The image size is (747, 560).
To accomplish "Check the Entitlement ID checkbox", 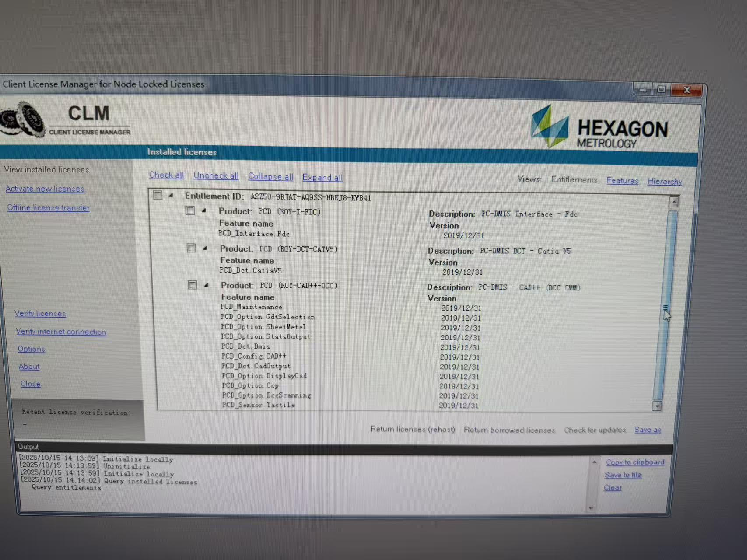I will click(x=158, y=195).
